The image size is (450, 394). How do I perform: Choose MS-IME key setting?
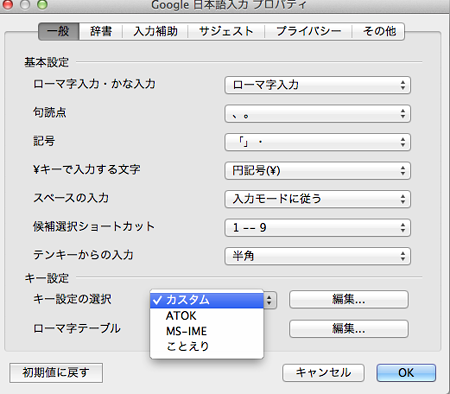point(207,331)
